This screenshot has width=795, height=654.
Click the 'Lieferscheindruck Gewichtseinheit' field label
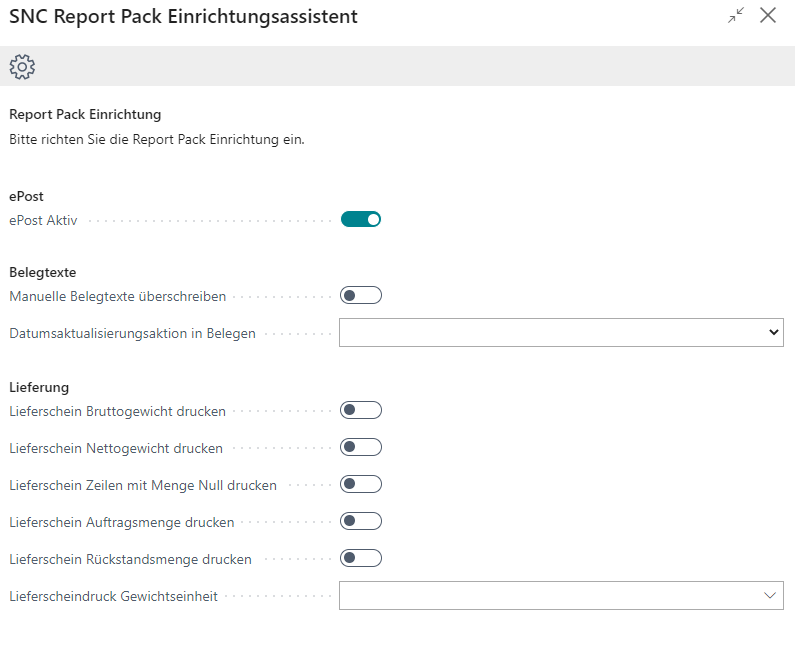tap(113, 597)
